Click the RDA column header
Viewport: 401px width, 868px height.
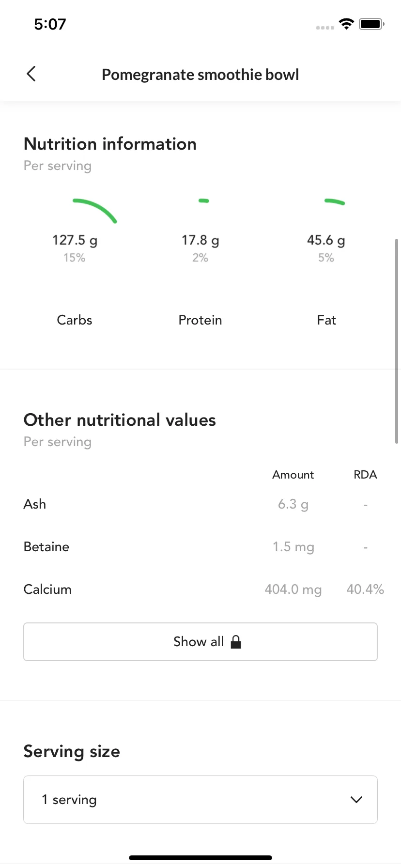click(x=365, y=475)
